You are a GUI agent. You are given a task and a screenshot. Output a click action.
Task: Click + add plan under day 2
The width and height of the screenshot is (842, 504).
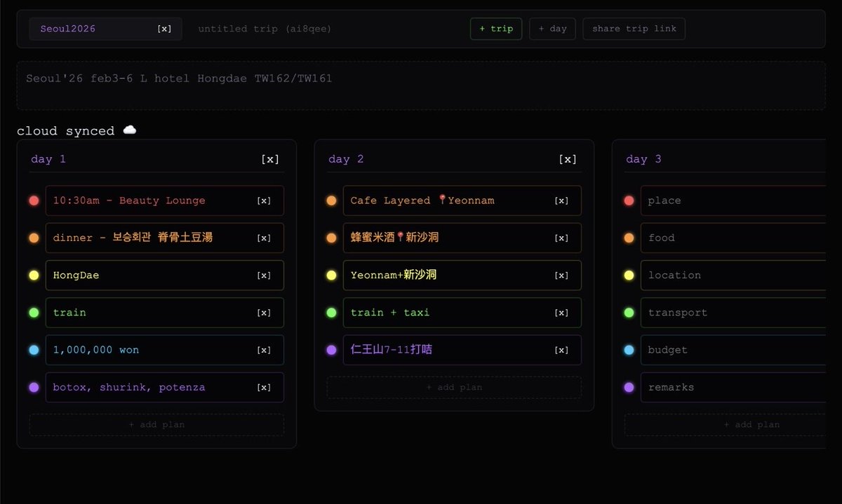454,388
